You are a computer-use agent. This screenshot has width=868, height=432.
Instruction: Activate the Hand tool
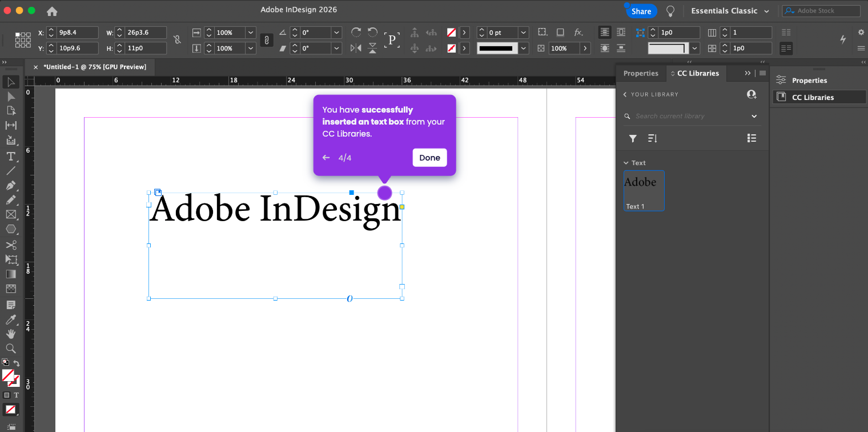pos(11,334)
